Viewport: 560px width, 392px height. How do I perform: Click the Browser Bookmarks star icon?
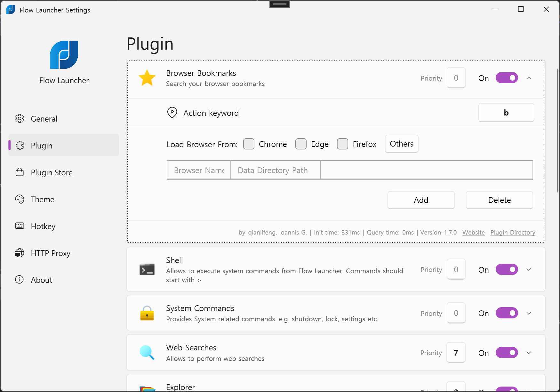tap(147, 78)
